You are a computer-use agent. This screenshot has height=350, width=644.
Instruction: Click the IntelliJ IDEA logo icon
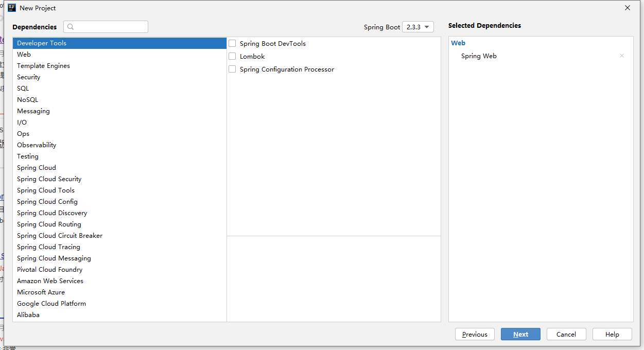click(11, 8)
